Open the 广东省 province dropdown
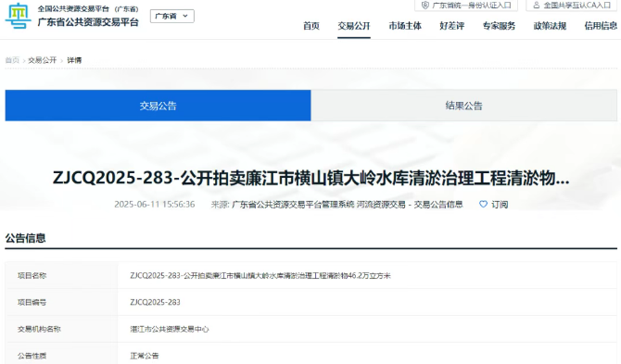 pos(171,17)
